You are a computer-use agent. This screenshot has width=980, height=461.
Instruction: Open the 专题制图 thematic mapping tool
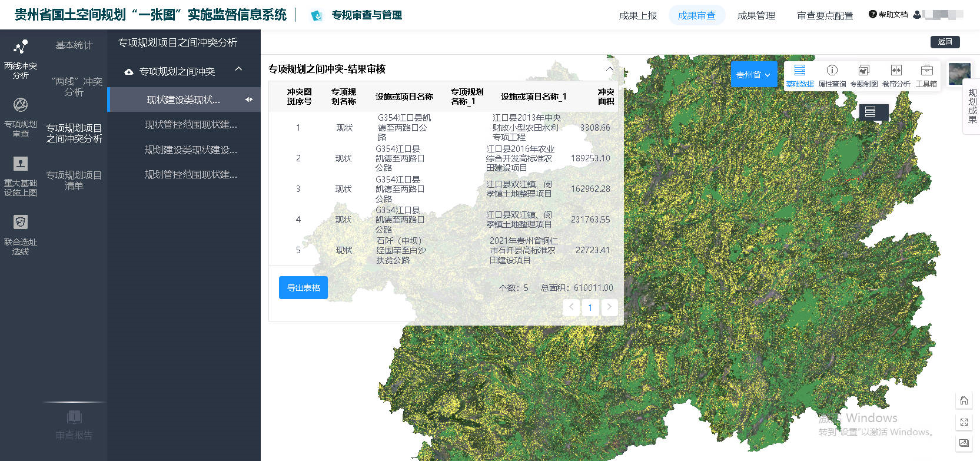[x=863, y=75]
